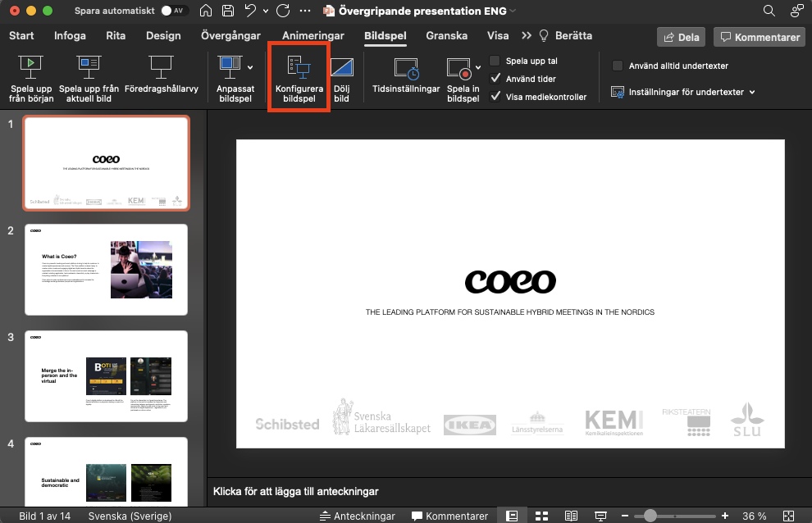Expand the Anpassat bildspel dropdown arrow
The height and width of the screenshot is (523, 812).
251,67
